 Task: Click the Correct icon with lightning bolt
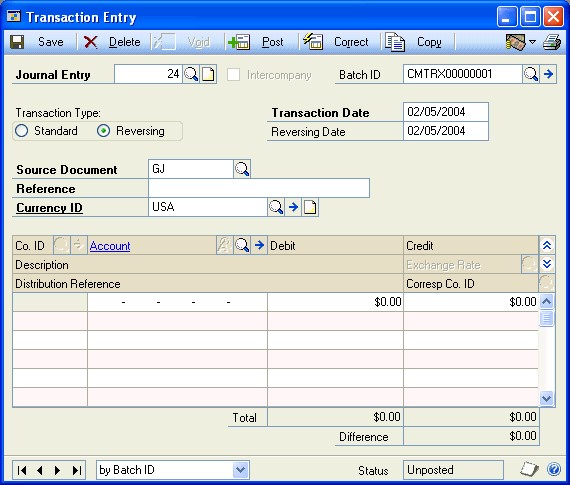point(313,41)
